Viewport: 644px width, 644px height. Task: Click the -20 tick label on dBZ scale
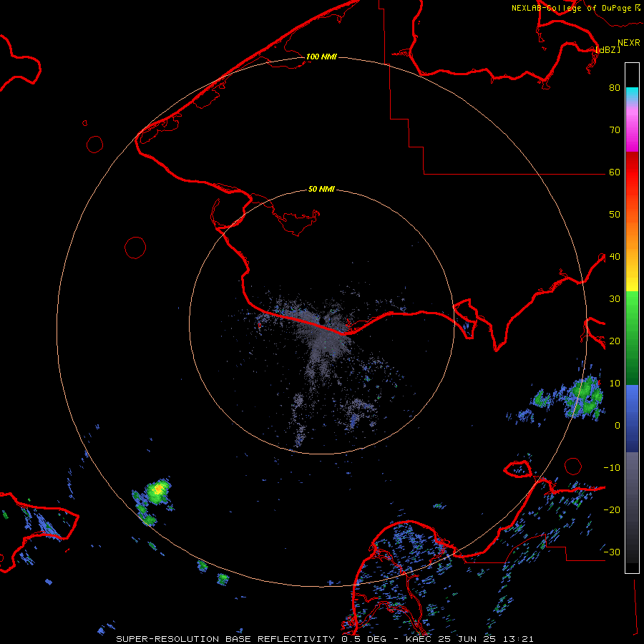[612, 510]
